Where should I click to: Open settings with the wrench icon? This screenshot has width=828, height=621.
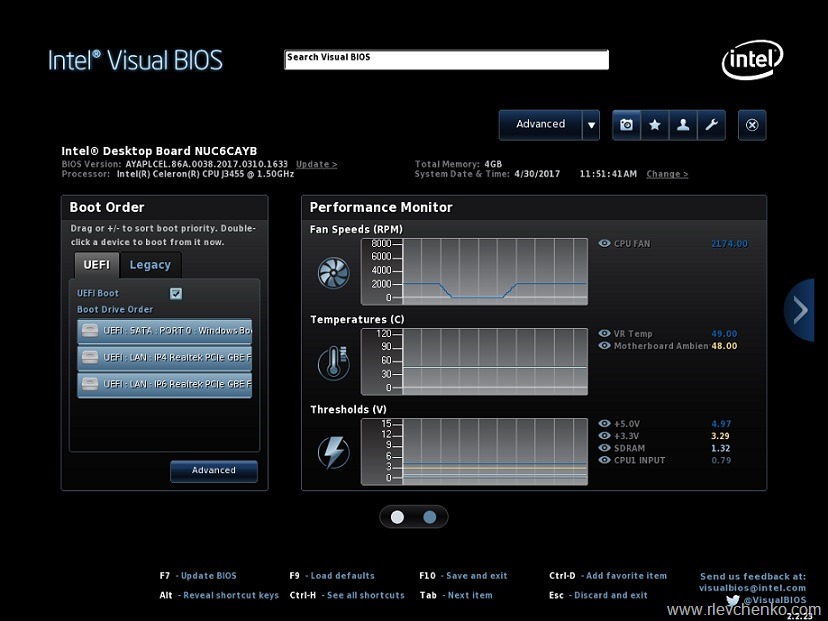point(711,125)
